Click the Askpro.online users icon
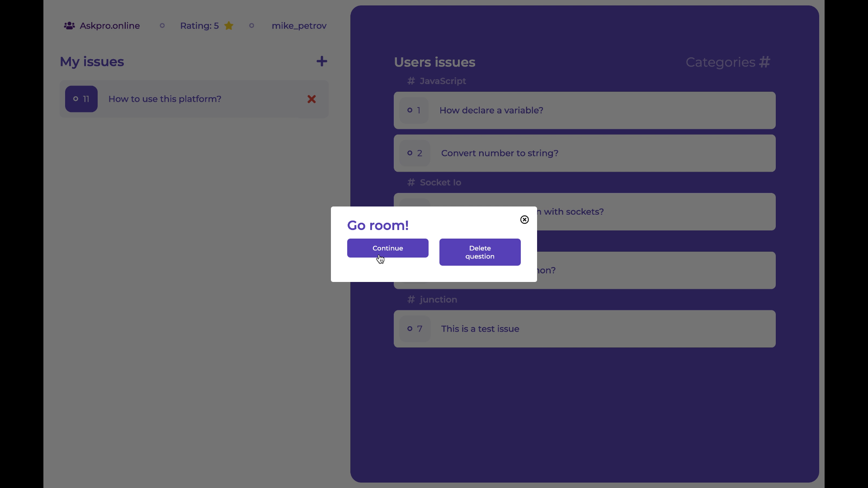 69,26
